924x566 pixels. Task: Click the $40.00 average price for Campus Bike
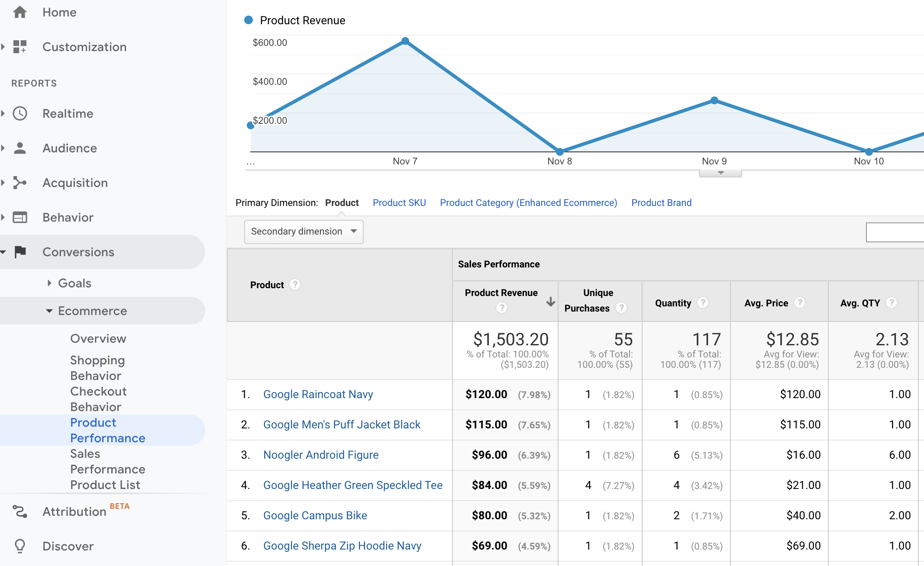click(804, 515)
